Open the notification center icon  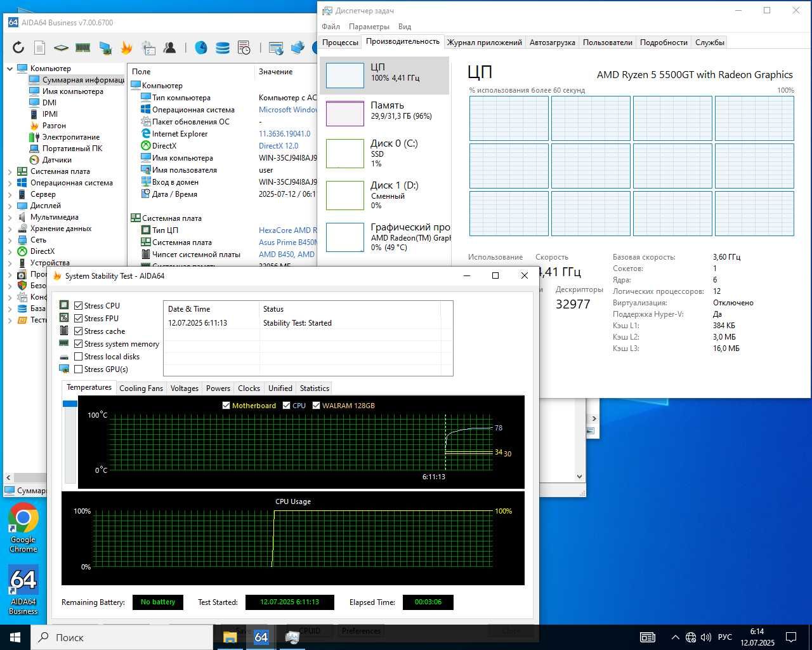(x=791, y=637)
